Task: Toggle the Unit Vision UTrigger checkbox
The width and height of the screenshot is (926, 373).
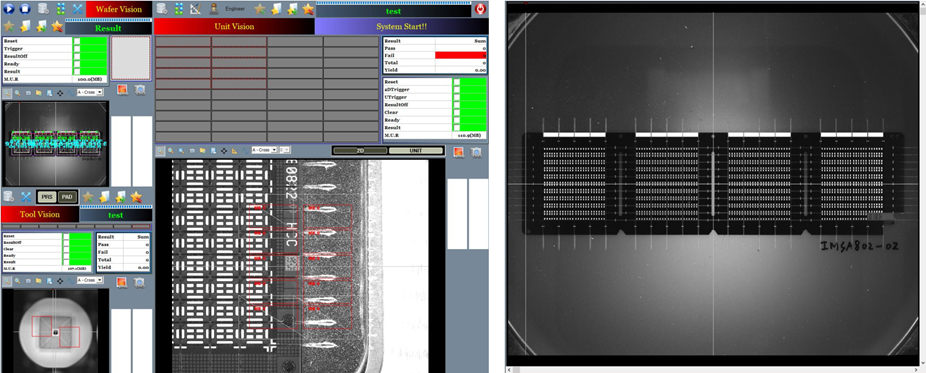Action: tap(457, 97)
